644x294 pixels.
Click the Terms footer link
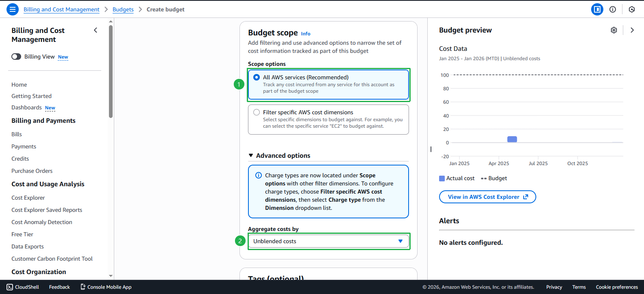click(579, 287)
